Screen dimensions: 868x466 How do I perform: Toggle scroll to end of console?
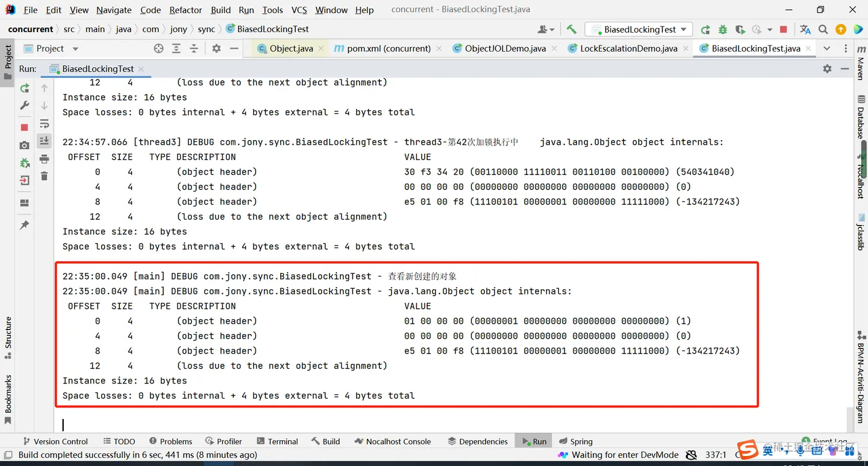pos(44,141)
